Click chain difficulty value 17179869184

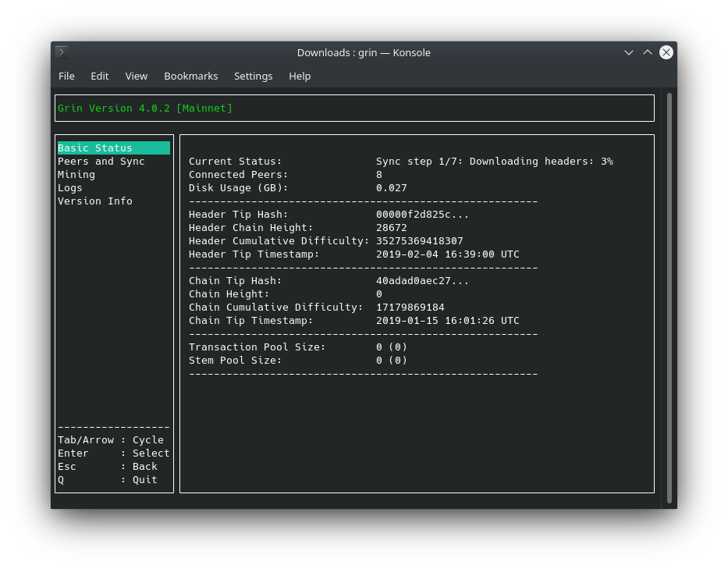coord(410,308)
